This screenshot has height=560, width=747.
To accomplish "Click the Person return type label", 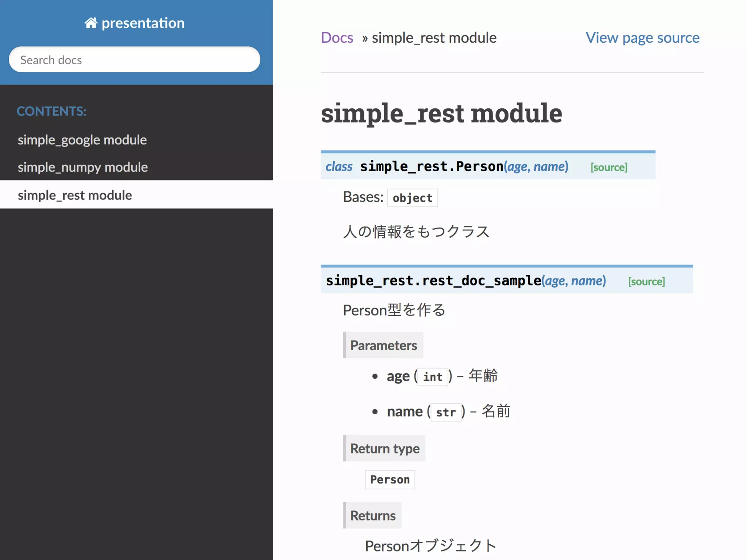I will pyautogui.click(x=390, y=480).
